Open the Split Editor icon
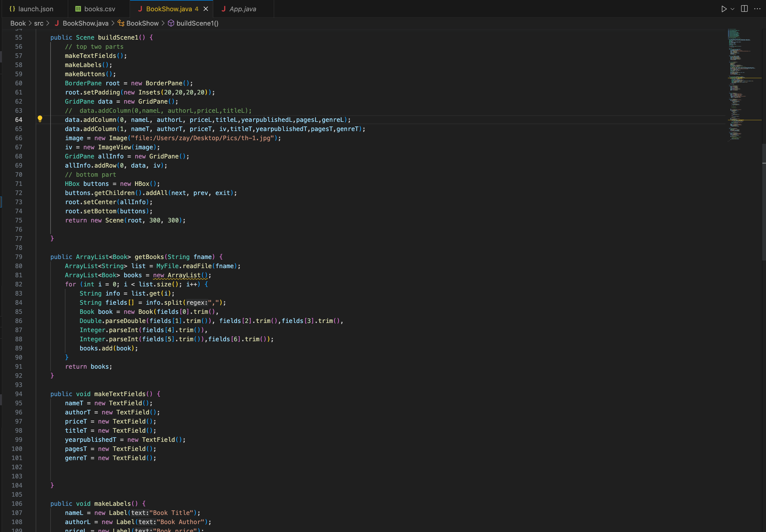The height and width of the screenshot is (532, 766). coord(744,9)
